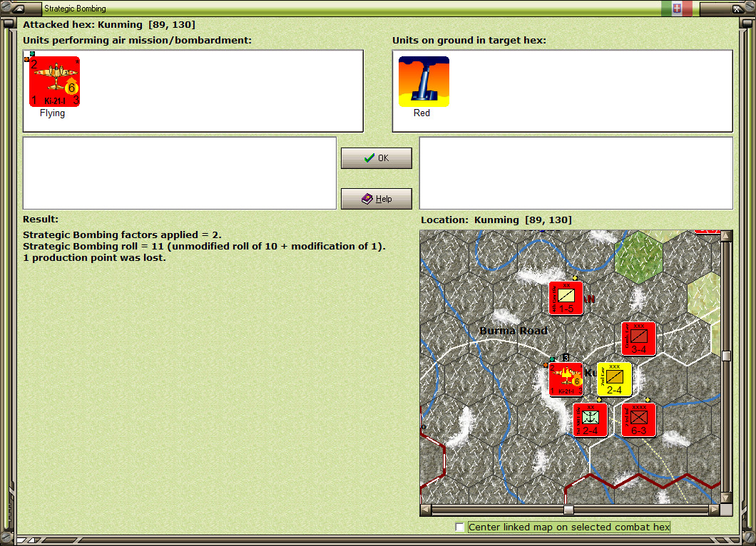This screenshot has width=756, height=546.
Task: Click 'Units on ground in target hex:' heading
Action: [469, 41]
